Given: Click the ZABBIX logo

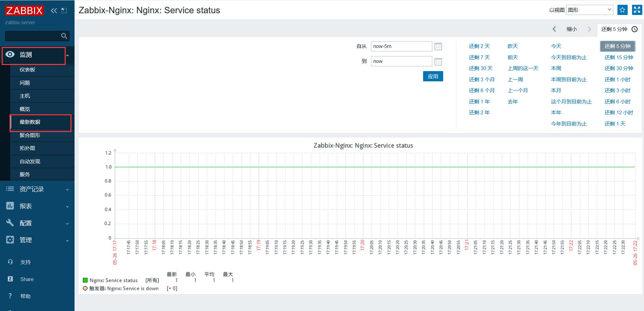Looking at the screenshot, I should click(24, 11).
